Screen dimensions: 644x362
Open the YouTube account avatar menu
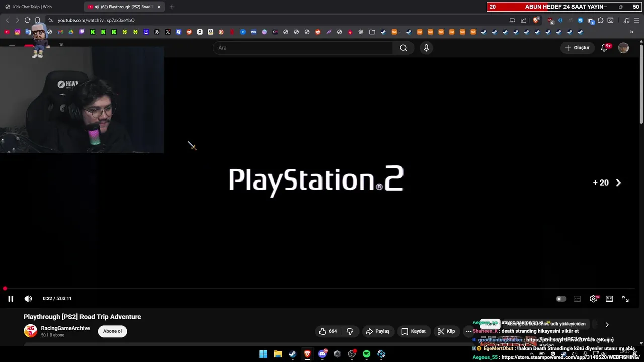click(623, 48)
